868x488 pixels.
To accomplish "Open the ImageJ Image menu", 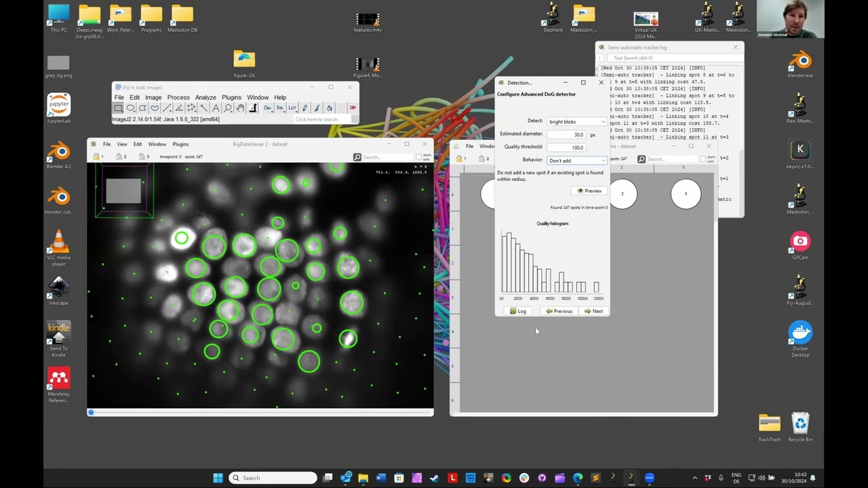I will 153,98.
